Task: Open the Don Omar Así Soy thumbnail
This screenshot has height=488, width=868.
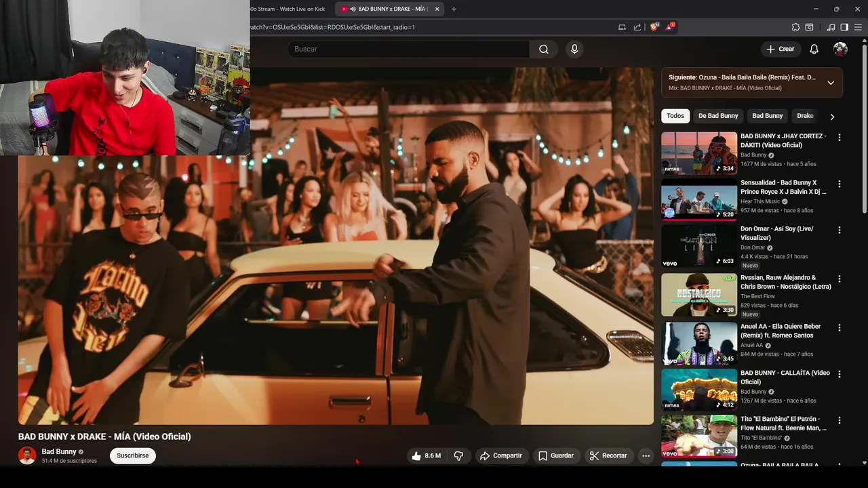Action: (699, 246)
